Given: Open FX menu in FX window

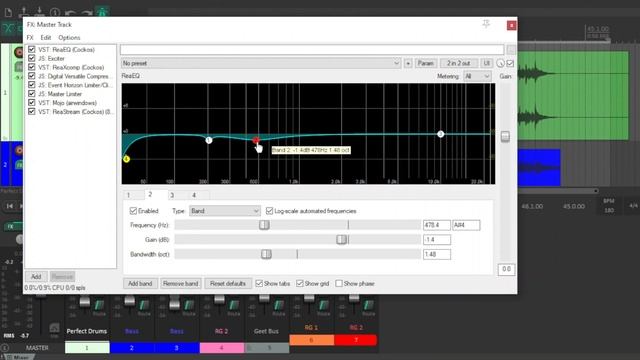Looking at the screenshot, I should pos(30,38).
